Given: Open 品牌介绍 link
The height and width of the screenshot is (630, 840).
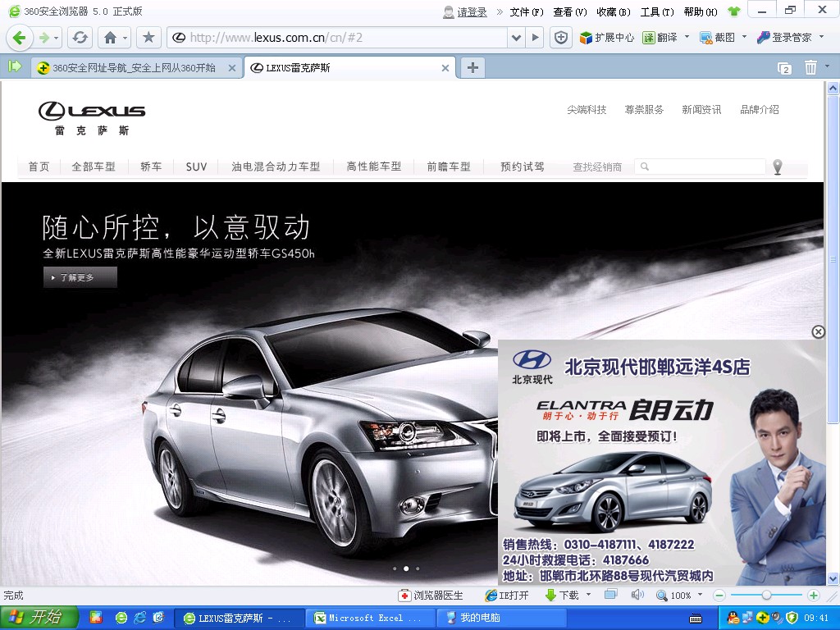Looking at the screenshot, I should (759, 109).
